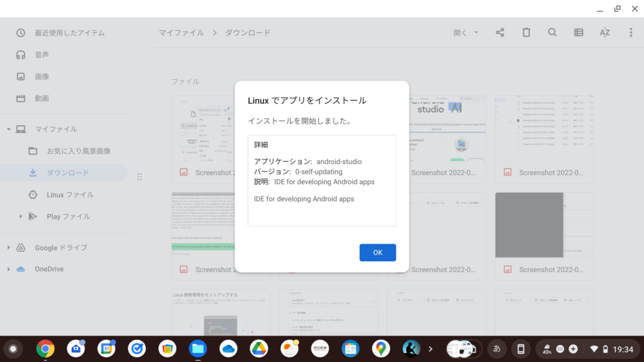Open Phone Hub icon on shelf
This screenshot has width=644, height=362.
point(521,349)
